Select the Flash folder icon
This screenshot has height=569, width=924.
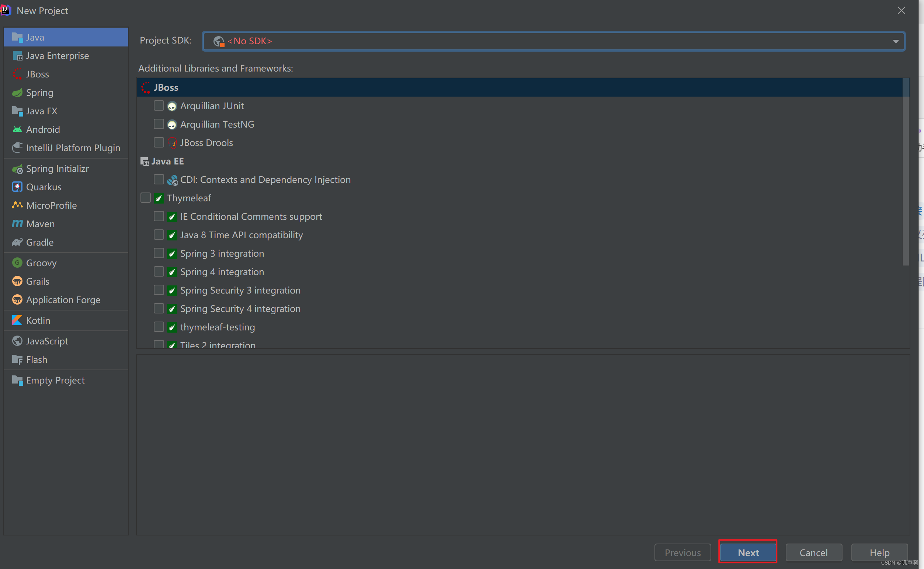coord(17,360)
